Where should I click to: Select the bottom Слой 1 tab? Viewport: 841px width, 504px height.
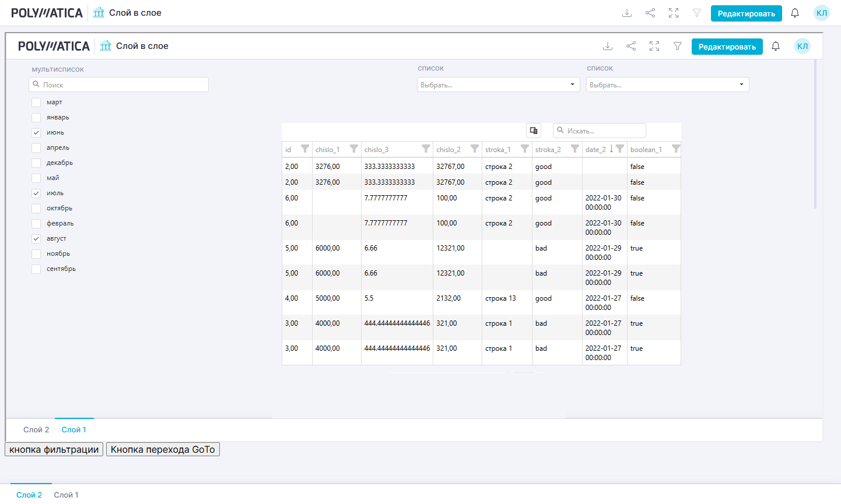[x=66, y=495]
